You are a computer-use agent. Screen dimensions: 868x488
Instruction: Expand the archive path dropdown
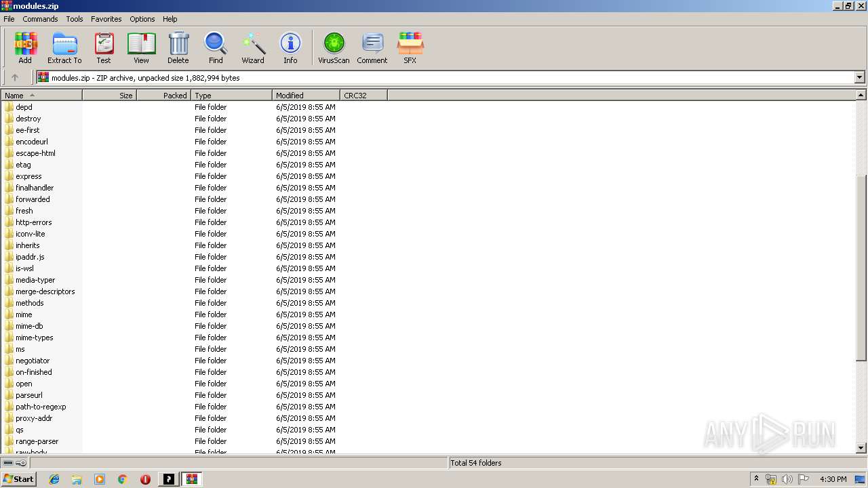[x=859, y=77]
